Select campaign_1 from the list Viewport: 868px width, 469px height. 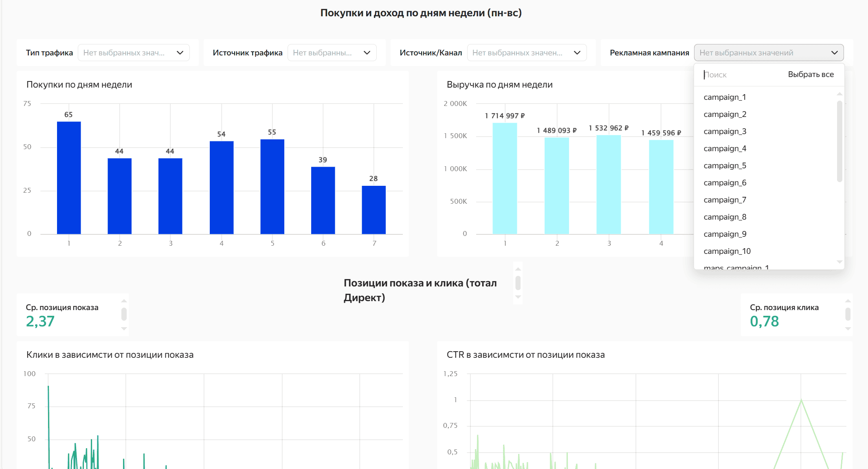(x=725, y=97)
